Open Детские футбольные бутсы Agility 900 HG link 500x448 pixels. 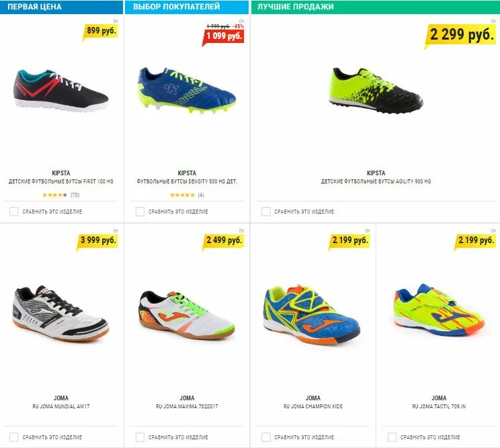[376, 181]
